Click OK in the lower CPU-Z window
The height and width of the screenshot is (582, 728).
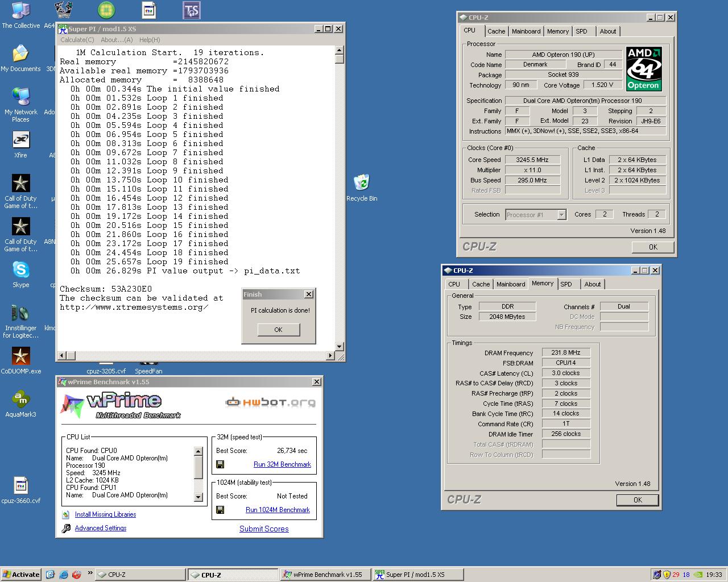(x=638, y=500)
